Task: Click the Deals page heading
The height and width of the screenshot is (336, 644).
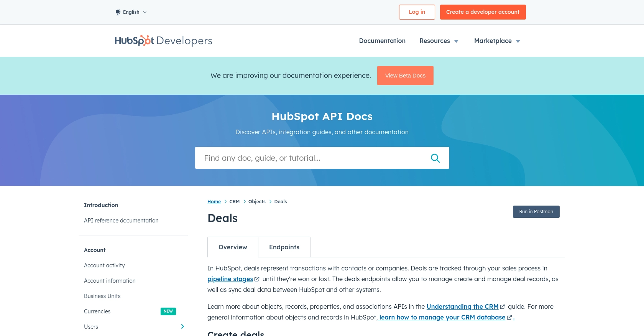Action: tap(223, 218)
